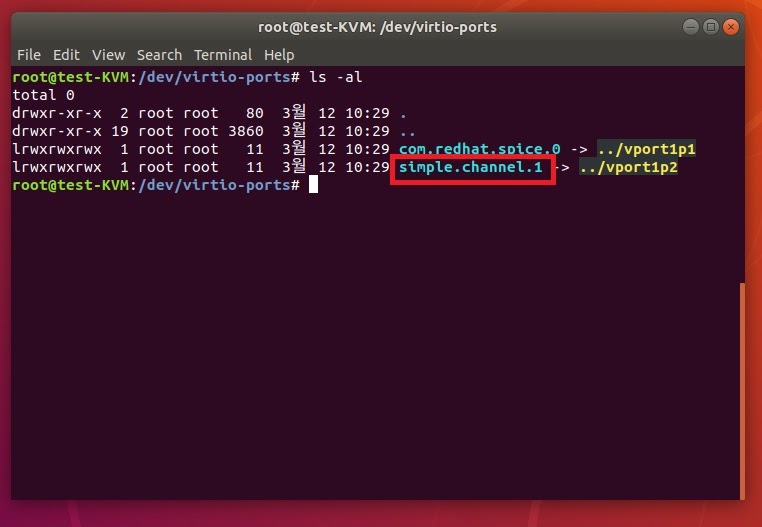This screenshot has height=527, width=762.
Task: Click the terminal cursor block at the prompt
Action: pos(313,185)
